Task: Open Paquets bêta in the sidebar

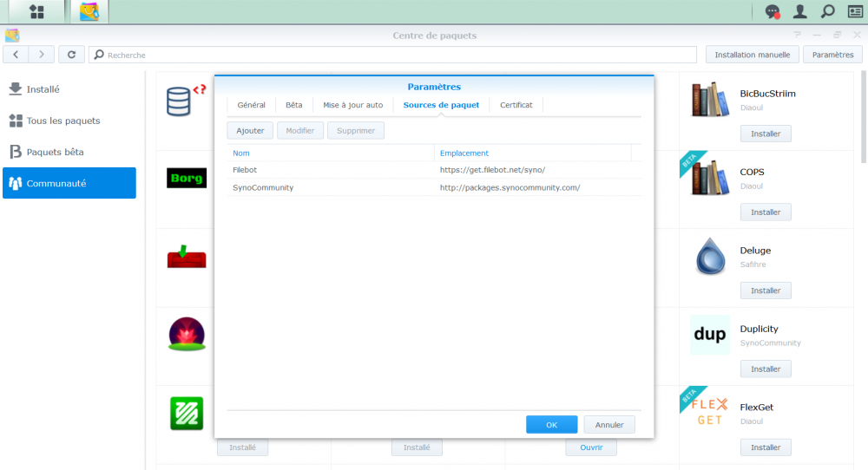Action: (69, 152)
